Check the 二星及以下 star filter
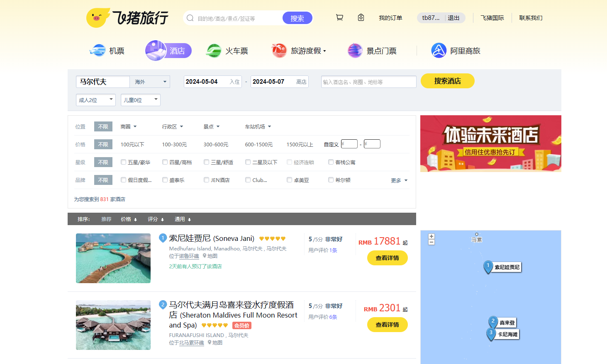Screen dimensions: 607x364 click(x=248, y=162)
